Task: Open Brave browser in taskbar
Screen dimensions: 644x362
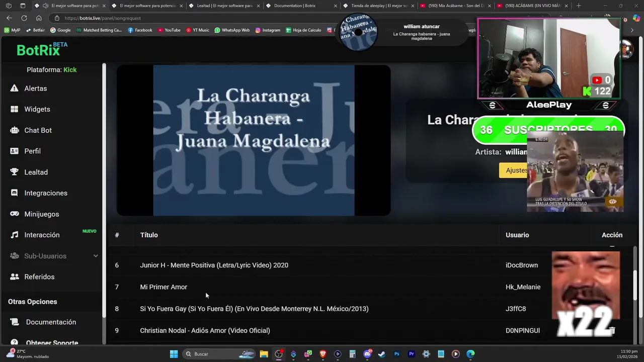Action: pos(323,354)
